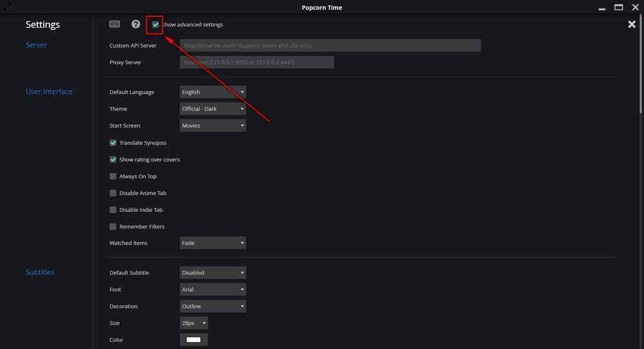Image resolution: width=644 pixels, height=349 pixels.
Task: Click the Decoration label
Action: click(x=123, y=307)
